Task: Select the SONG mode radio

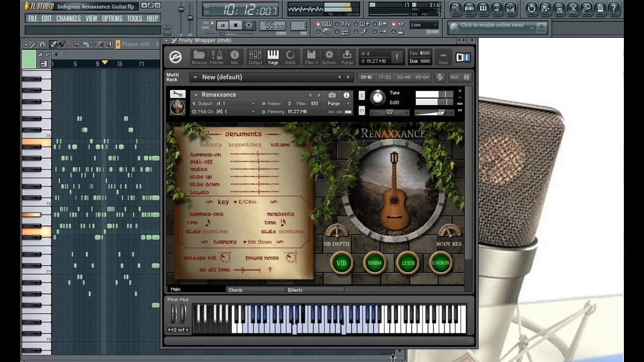Action: [212, 28]
